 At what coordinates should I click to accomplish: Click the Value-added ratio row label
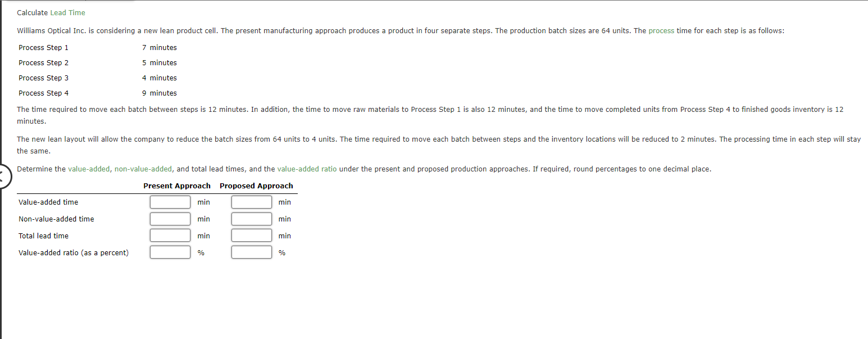click(73, 252)
